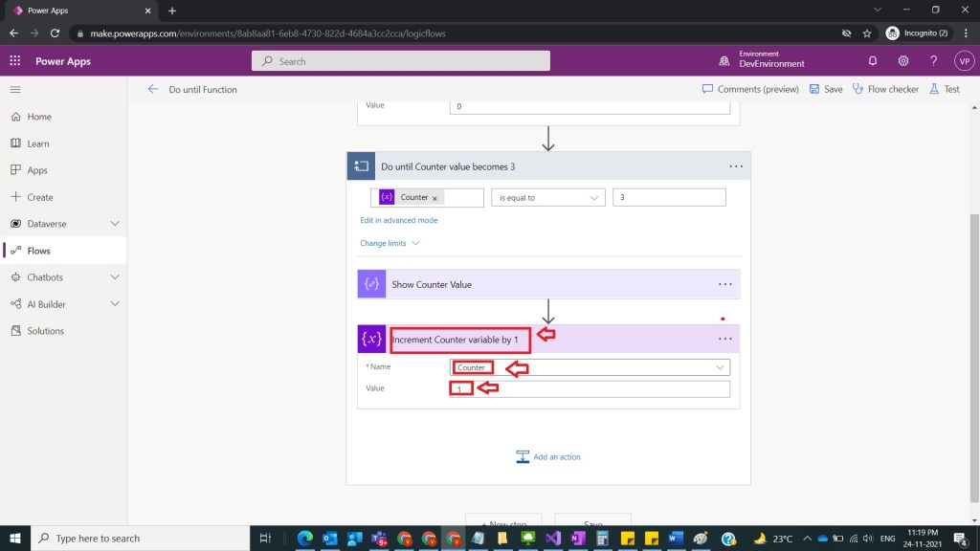Image resolution: width=980 pixels, height=551 pixels.
Task: Open the settings gear icon
Action: coord(903,61)
